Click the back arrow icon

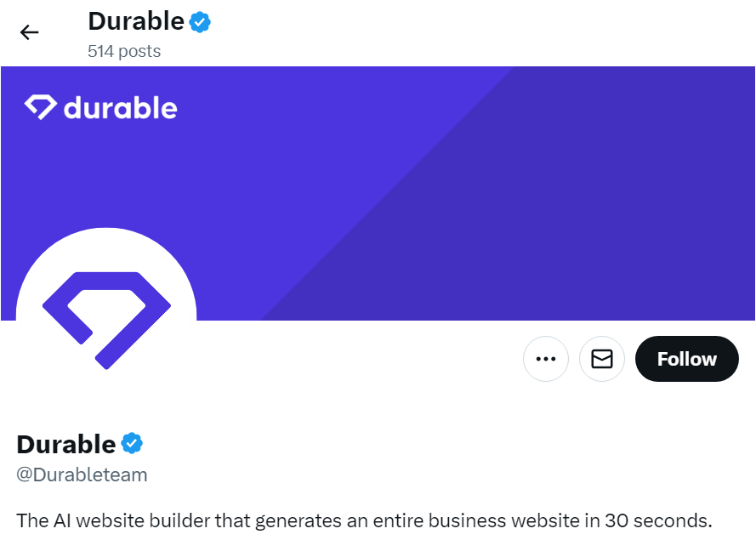[x=30, y=32]
